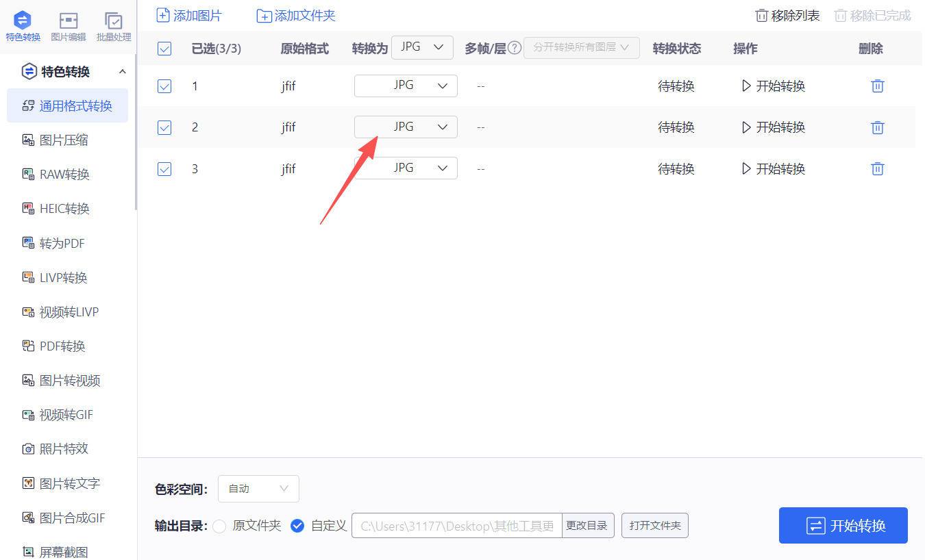Select 通用格式转换 in the sidebar
Viewport: 925px width, 560px height.
(x=67, y=105)
